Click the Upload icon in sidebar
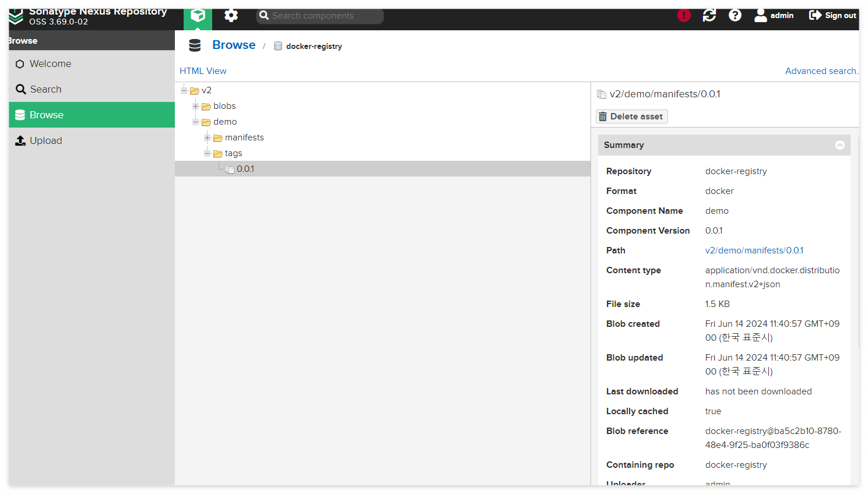868x494 pixels. pyautogui.click(x=20, y=140)
